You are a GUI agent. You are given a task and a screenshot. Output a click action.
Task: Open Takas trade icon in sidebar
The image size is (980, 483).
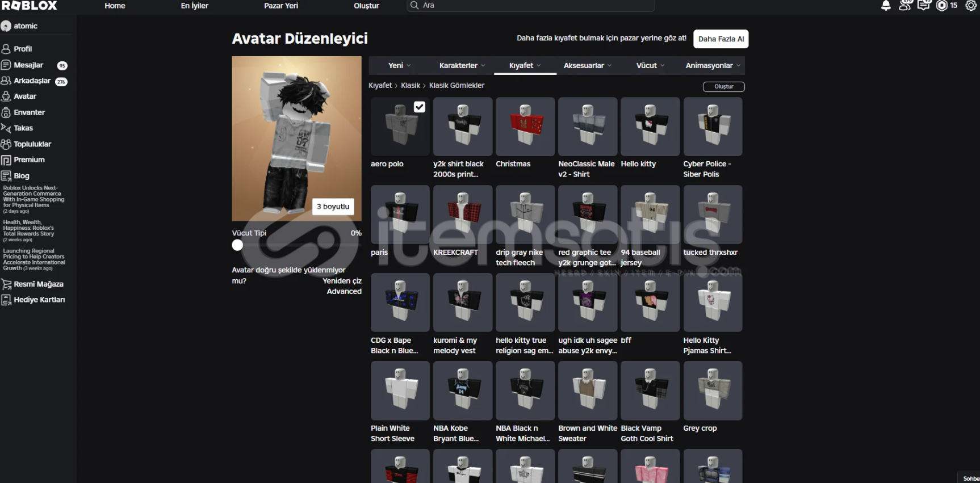coord(6,128)
